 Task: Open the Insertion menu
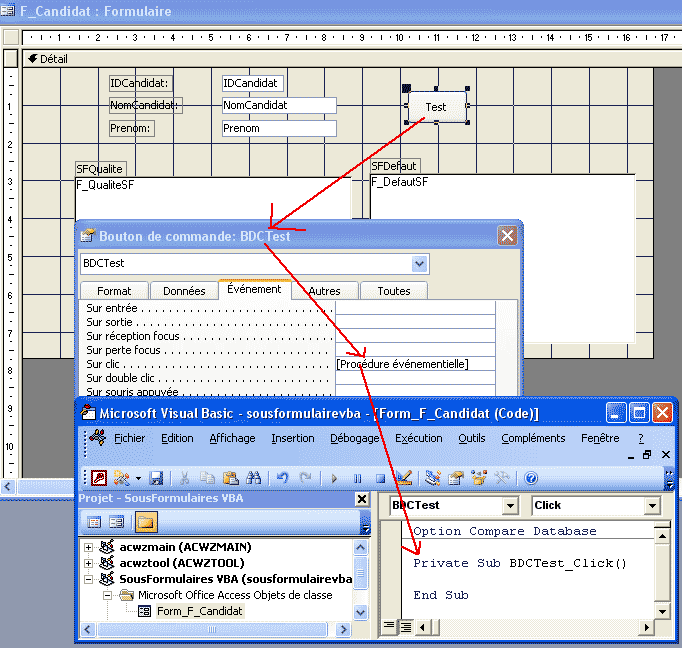293,438
